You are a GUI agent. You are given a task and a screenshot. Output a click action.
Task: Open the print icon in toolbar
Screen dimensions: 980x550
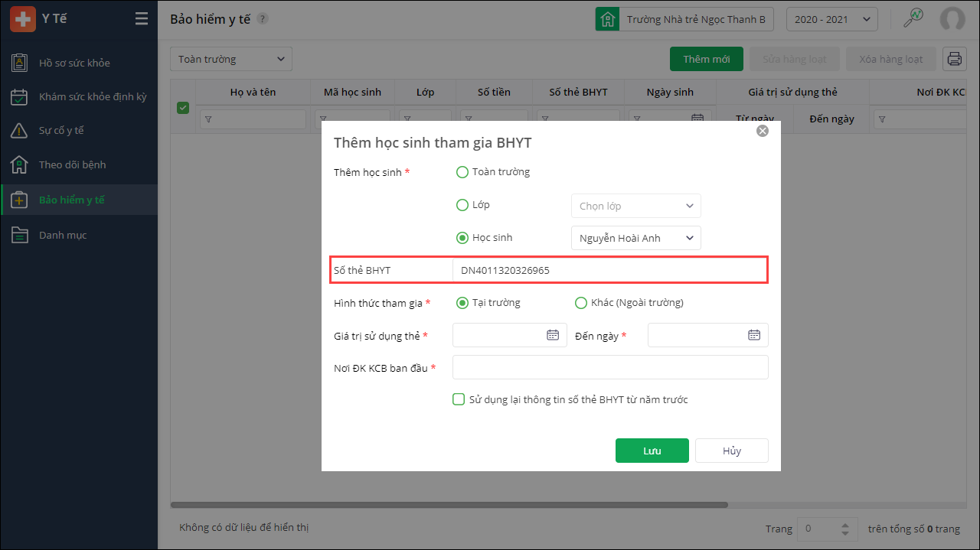click(954, 59)
